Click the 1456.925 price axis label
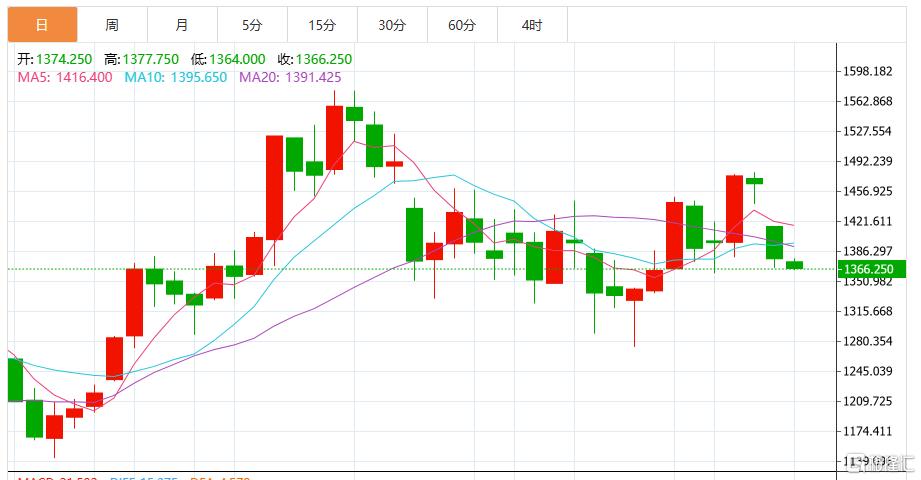 point(868,191)
